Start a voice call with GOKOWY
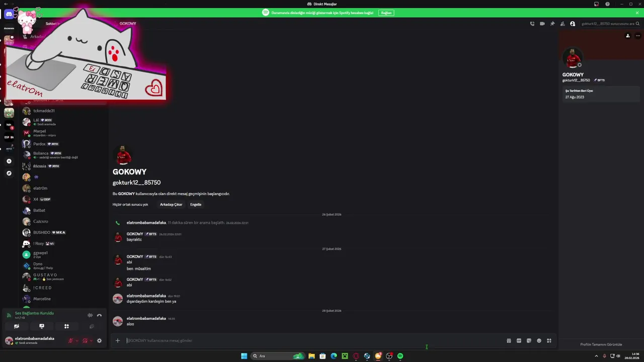 coord(532,24)
